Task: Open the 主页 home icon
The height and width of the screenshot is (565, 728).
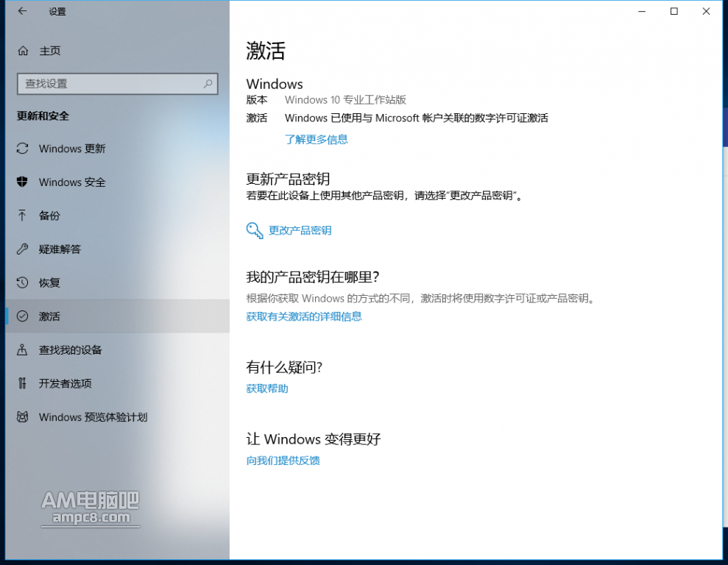Action: (x=23, y=51)
